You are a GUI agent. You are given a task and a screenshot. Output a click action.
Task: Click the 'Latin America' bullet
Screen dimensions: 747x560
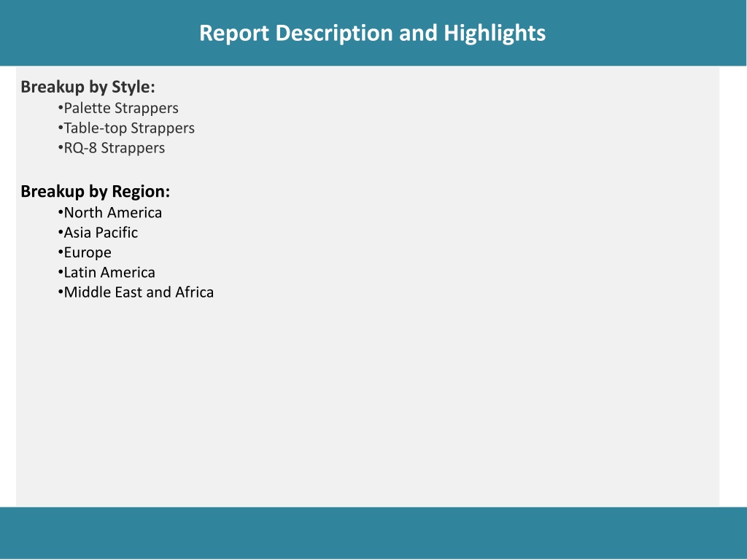click(107, 273)
